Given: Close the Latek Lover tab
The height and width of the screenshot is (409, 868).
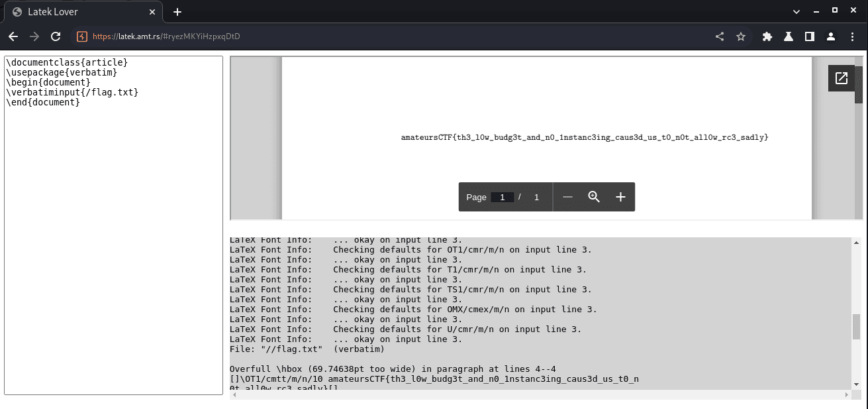Looking at the screenshot, I should (x=152, y=12).
